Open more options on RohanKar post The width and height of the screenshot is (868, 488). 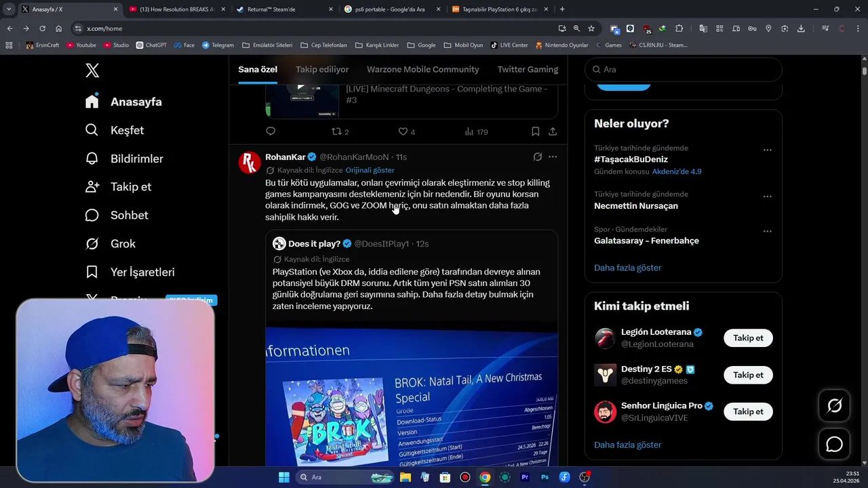[553, 157]
